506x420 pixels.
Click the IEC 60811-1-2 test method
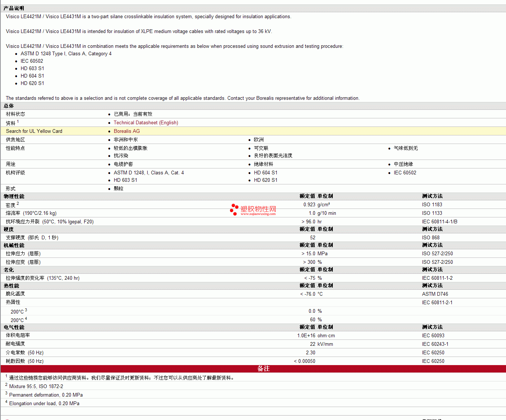(x=437, y=278)
